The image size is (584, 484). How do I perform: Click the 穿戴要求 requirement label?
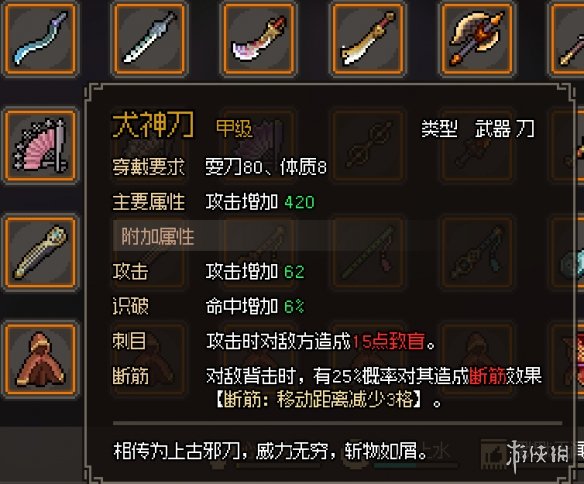pyautogui.click(x=148, y=167)
